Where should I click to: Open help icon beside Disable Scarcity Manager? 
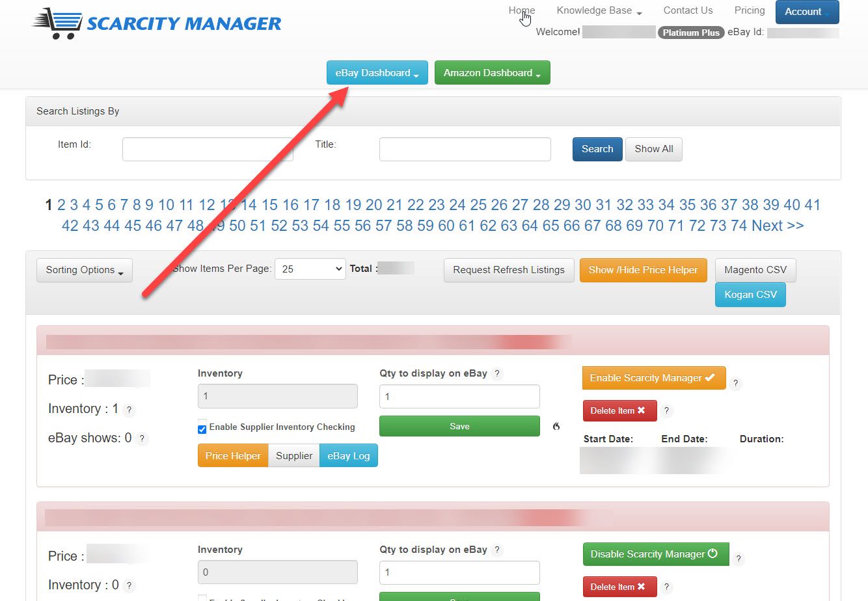739,558
